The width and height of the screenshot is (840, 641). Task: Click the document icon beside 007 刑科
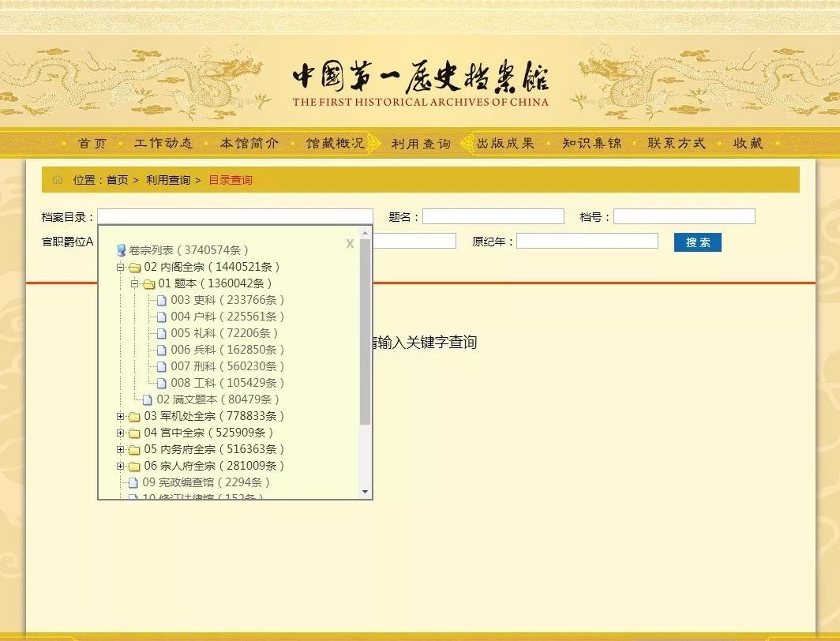(x=161, y=367)
